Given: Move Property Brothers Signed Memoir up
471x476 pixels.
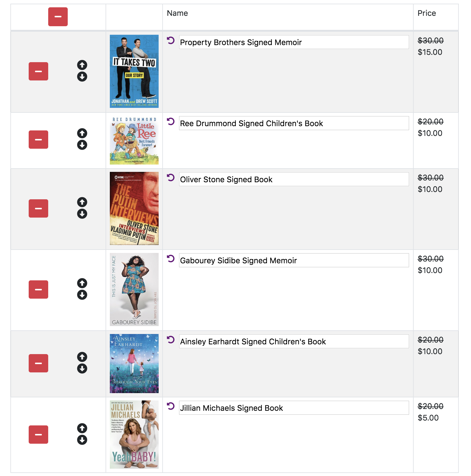Looking at the screenshot, I should click(82, 65).
